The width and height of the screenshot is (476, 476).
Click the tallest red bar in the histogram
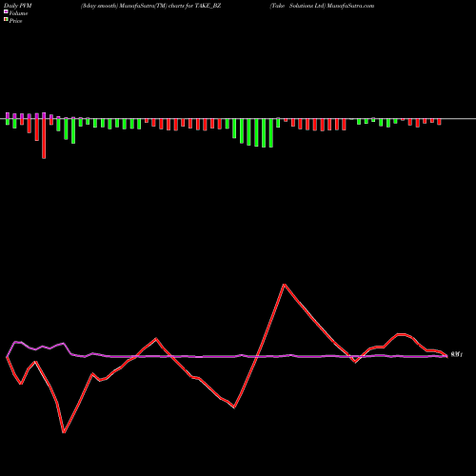[x=44, y=138]
